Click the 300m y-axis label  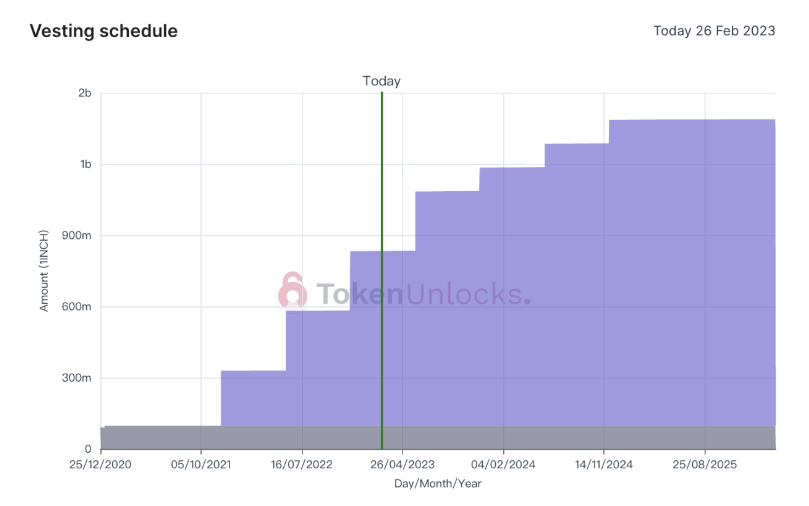click(x=77, y=378)
